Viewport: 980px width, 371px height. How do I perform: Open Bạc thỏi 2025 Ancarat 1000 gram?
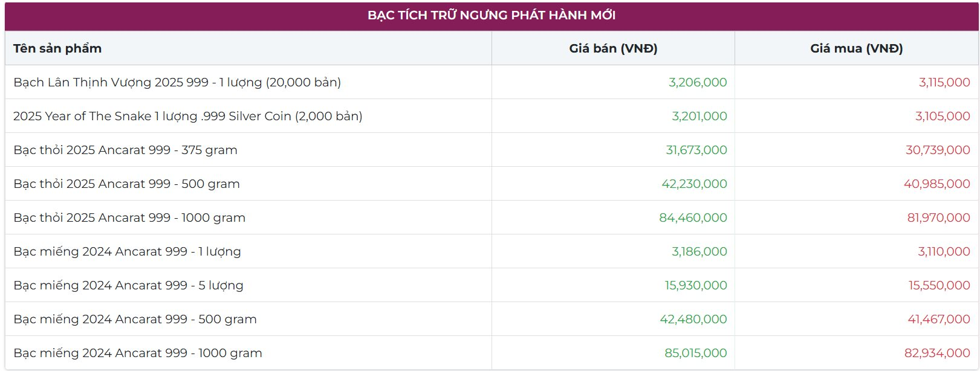(x=129, y=218)
